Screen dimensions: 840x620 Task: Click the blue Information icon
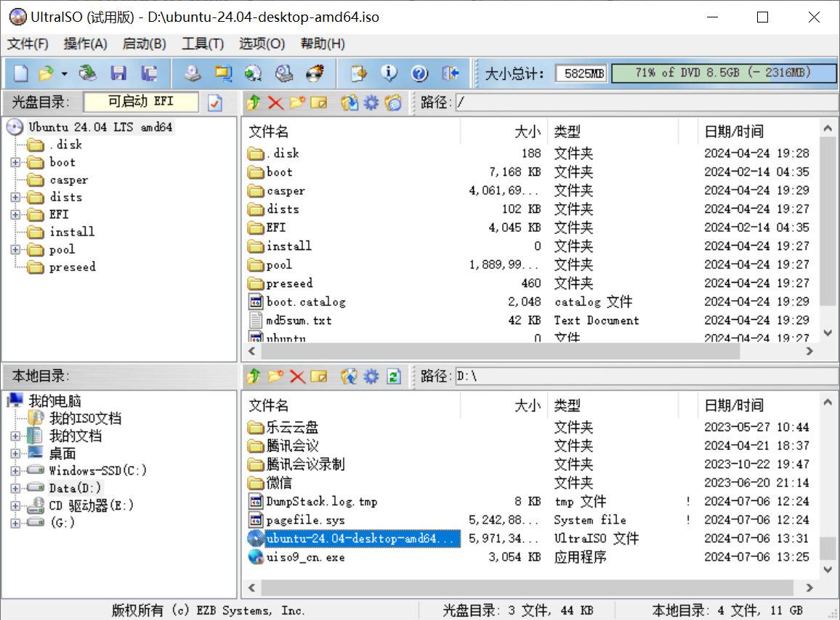tap(389, 73)
